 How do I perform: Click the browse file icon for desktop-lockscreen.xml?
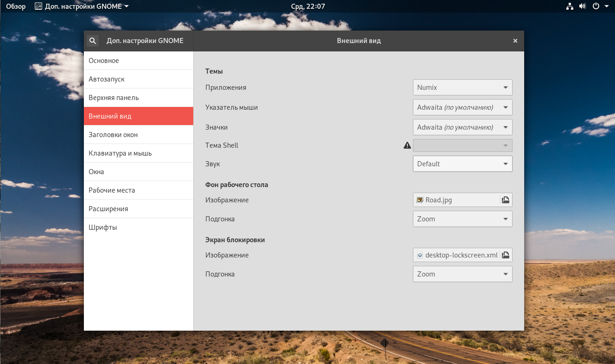[506, 255]
